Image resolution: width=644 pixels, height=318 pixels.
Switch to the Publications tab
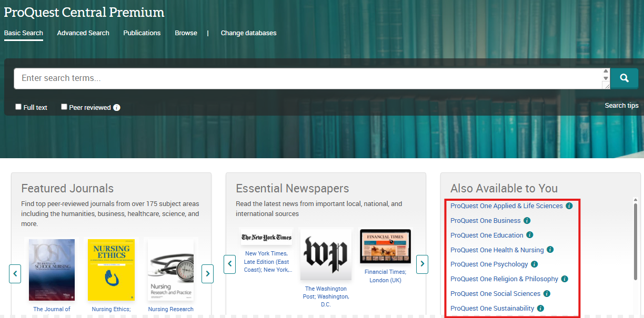[142, 33]
